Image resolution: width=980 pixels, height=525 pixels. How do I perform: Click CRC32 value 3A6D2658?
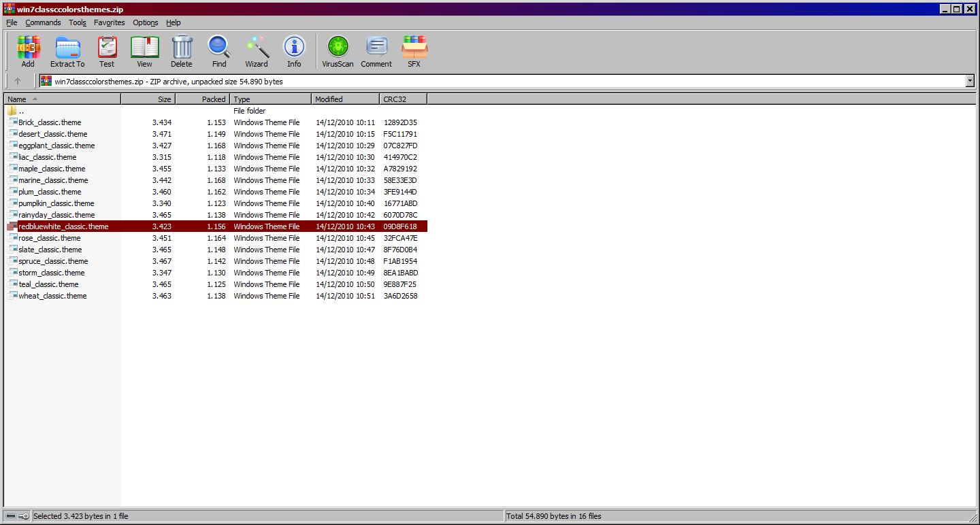400,296
